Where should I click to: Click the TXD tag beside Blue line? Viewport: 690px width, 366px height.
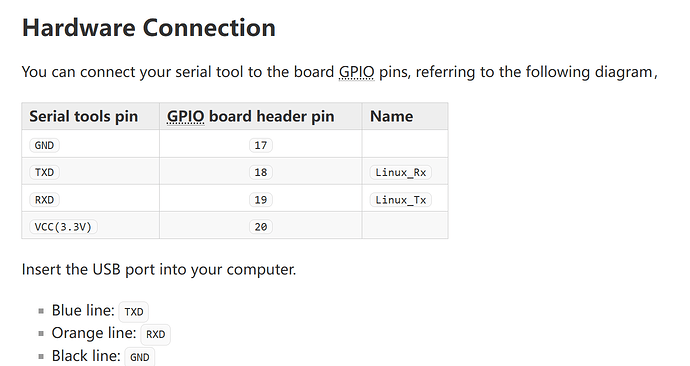[134, 312]
